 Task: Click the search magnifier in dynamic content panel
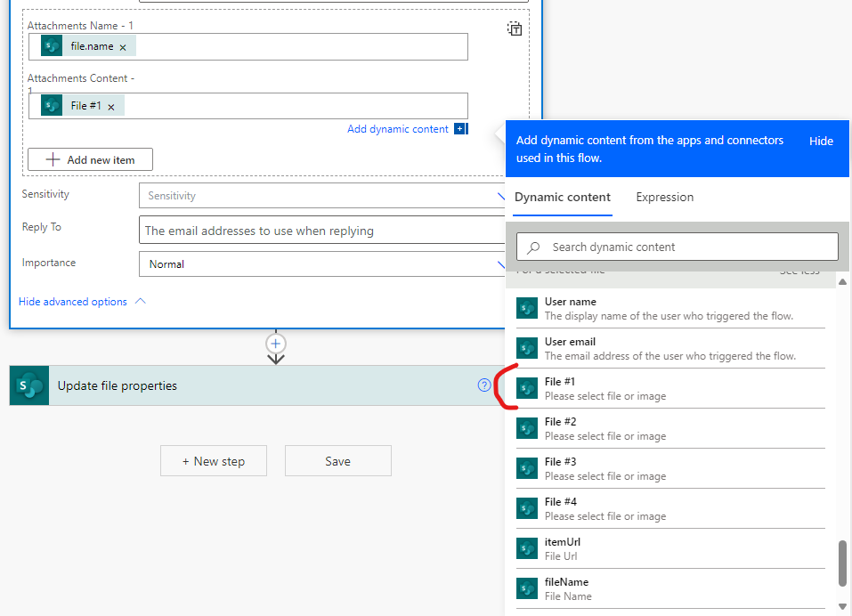tap(531, 247)
